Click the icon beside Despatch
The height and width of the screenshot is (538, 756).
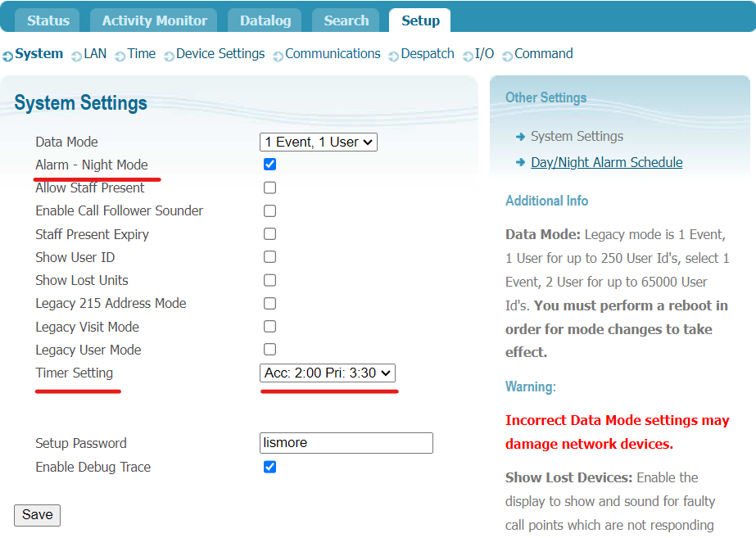tap(394, 56)
